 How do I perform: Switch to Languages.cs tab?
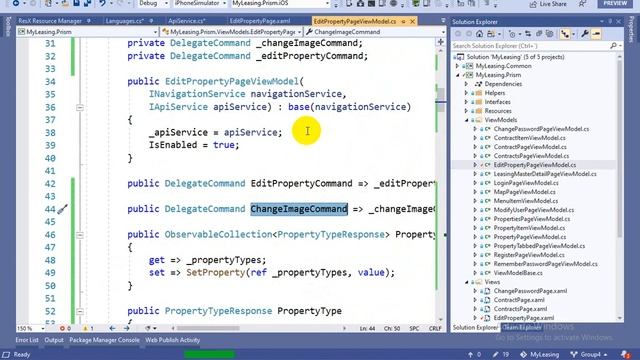coord(124,21)
